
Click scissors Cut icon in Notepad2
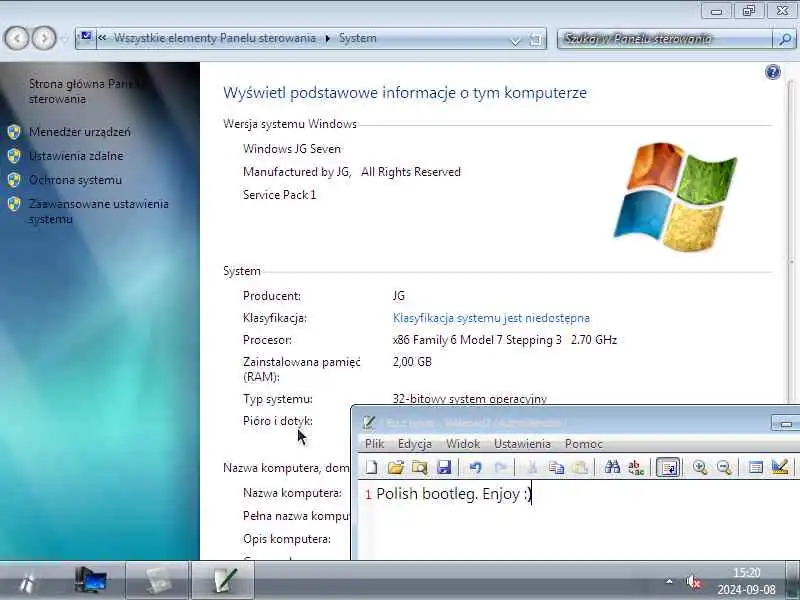click(x=532, y=467)
